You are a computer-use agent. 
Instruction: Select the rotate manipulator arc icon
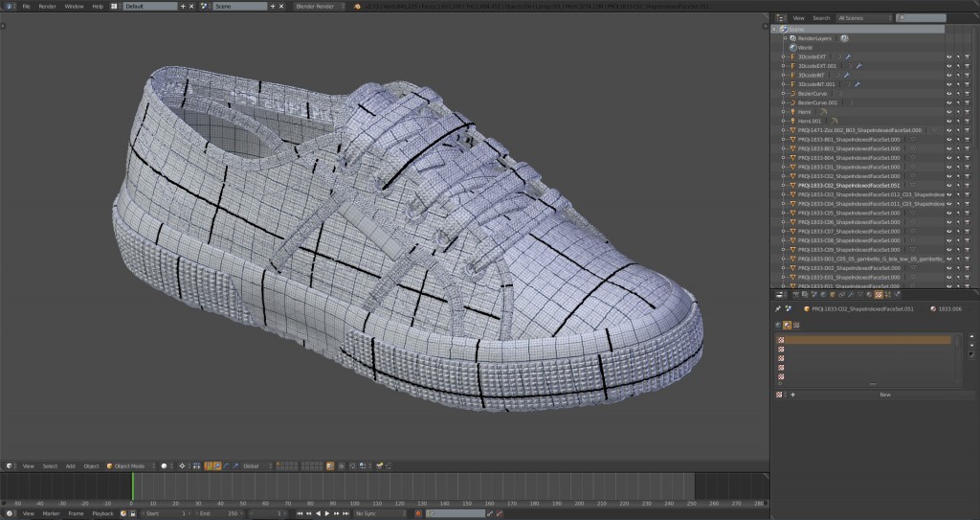[x=226, y=466]
